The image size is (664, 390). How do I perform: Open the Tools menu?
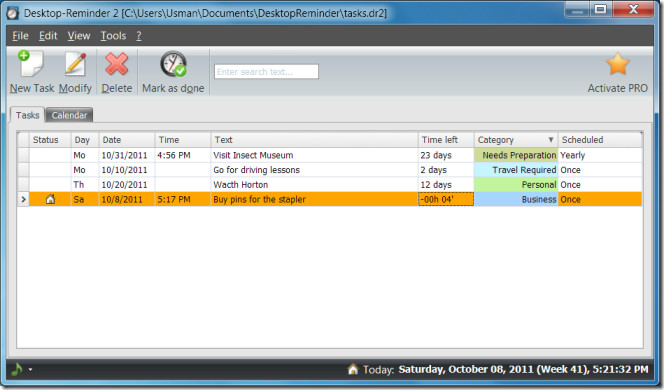(x=113, y=36)
